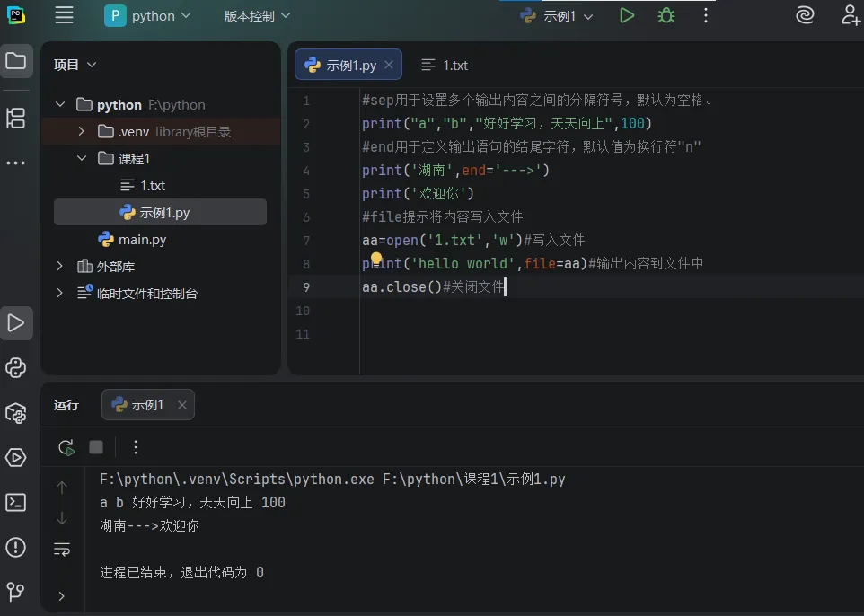Open the Terminal tool window

click(16, 503)
